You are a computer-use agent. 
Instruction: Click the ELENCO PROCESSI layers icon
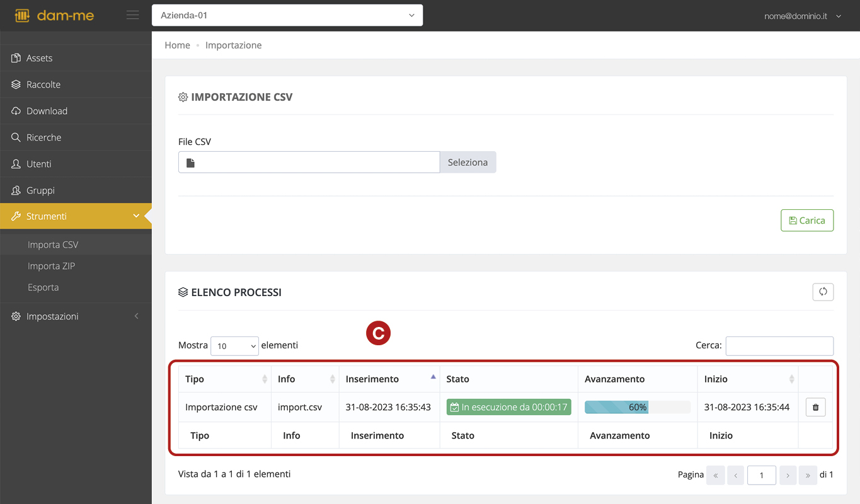click(x=183, y=292)
